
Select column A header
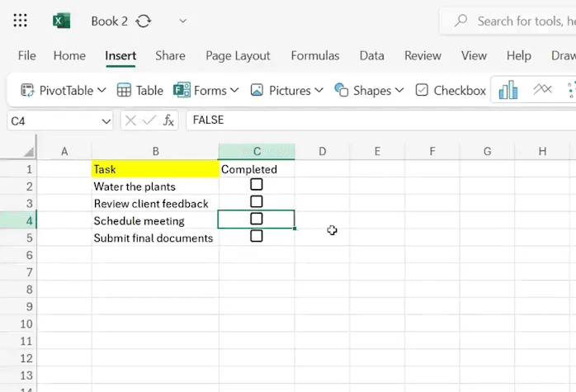point(64,151)
